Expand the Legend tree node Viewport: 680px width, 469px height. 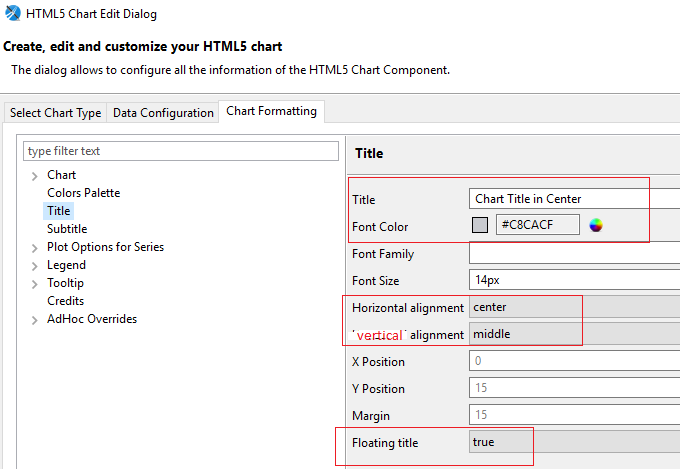pyautogui.click(x=35, y=266)
